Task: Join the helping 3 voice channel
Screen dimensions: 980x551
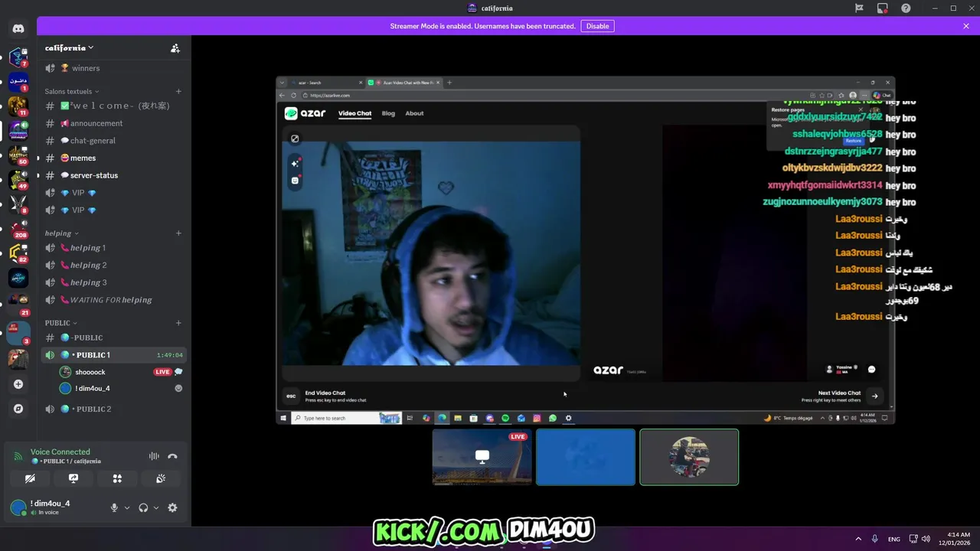Action: 113,282
